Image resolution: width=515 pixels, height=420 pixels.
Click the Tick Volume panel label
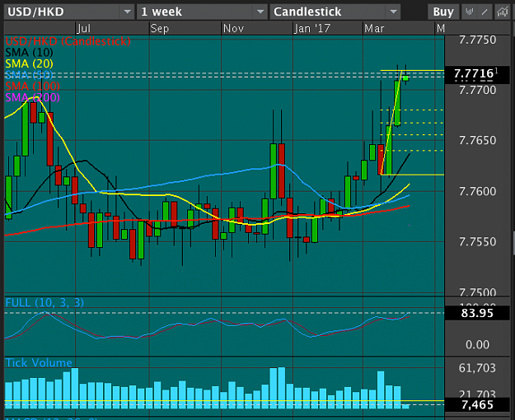pyautogui.click(x=39, y=362)
